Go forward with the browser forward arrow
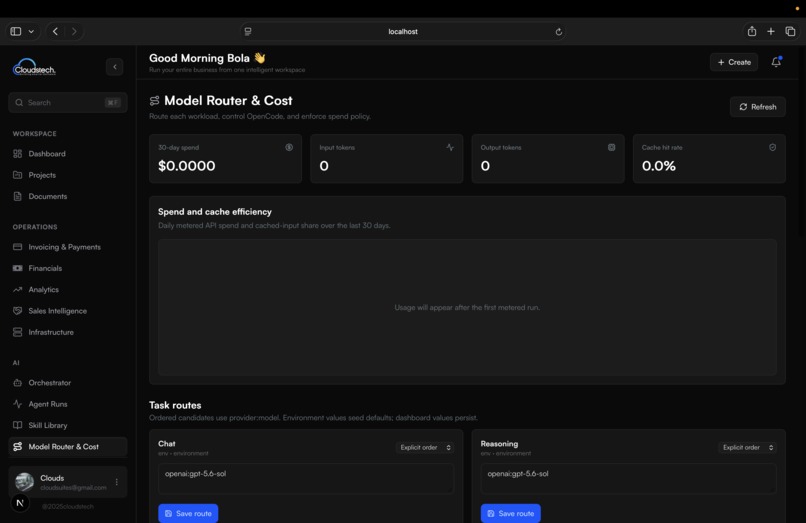Image resolution: width=806 pixels, height=523 pixels. [x=74, y=31]
